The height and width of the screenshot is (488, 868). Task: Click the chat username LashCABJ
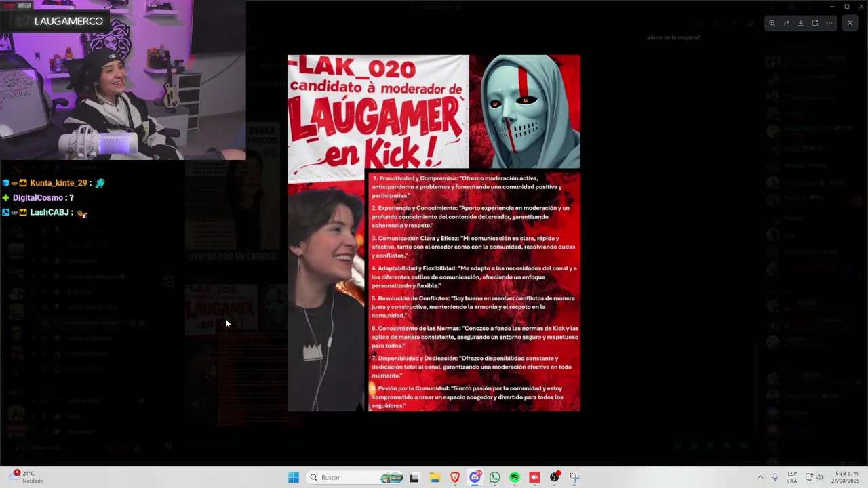tap(50, 213)
